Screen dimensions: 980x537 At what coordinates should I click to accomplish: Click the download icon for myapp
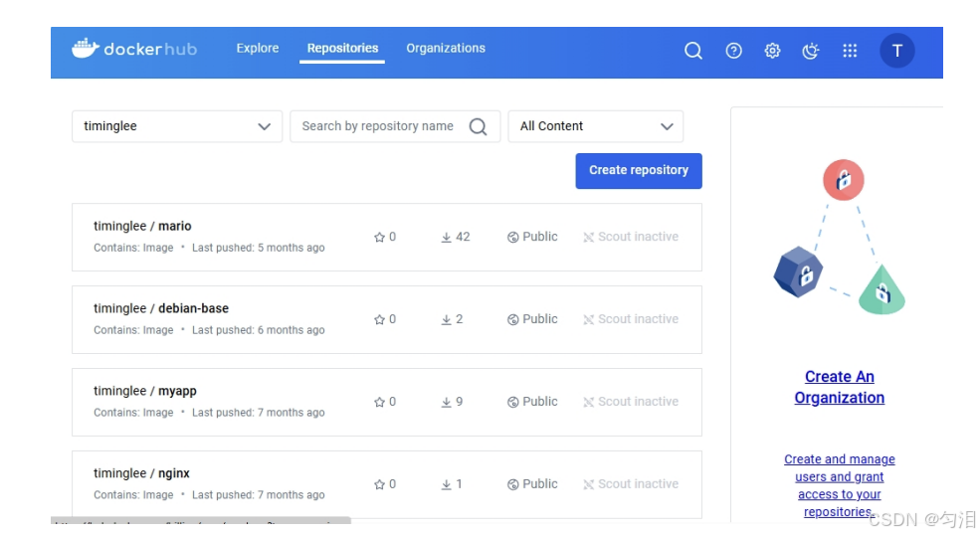click(447, 402)
